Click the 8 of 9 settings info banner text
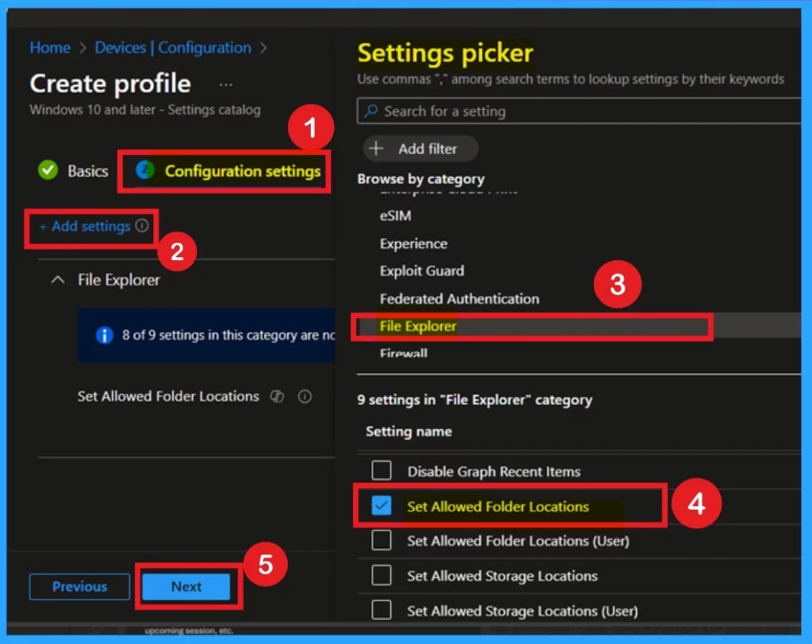 [228, 335]
